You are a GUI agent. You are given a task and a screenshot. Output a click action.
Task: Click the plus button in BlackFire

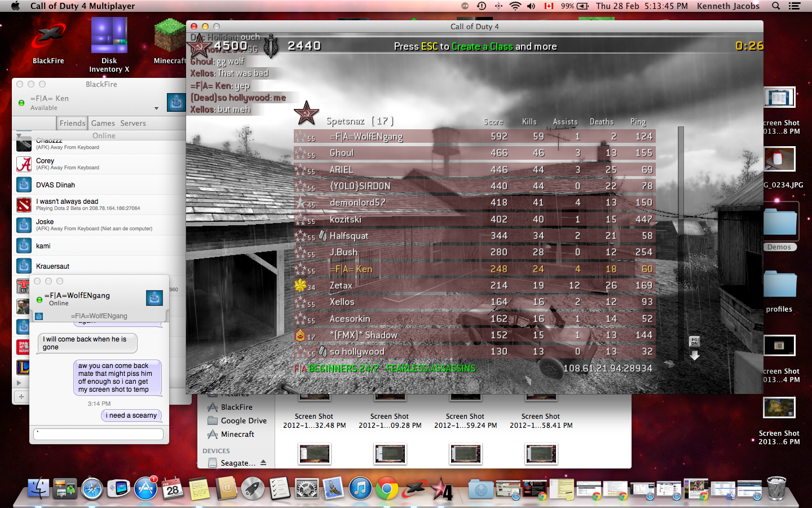click(21, 397)
